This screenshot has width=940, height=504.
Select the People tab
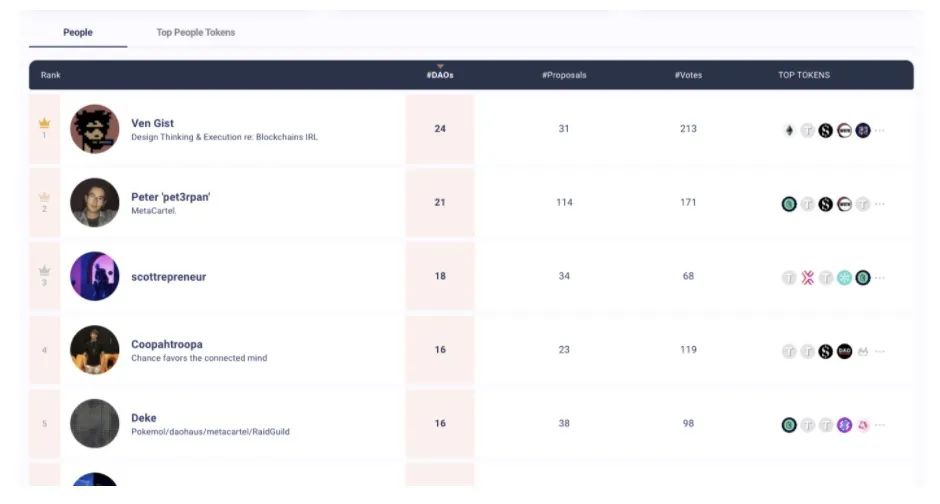78,32
